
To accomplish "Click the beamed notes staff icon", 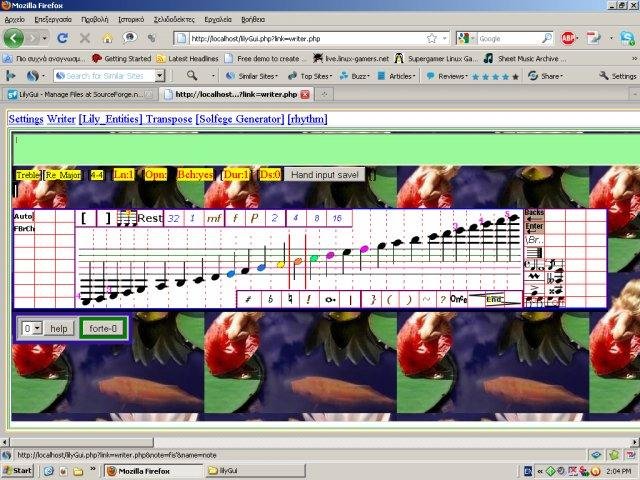I will tap(127, 218).
